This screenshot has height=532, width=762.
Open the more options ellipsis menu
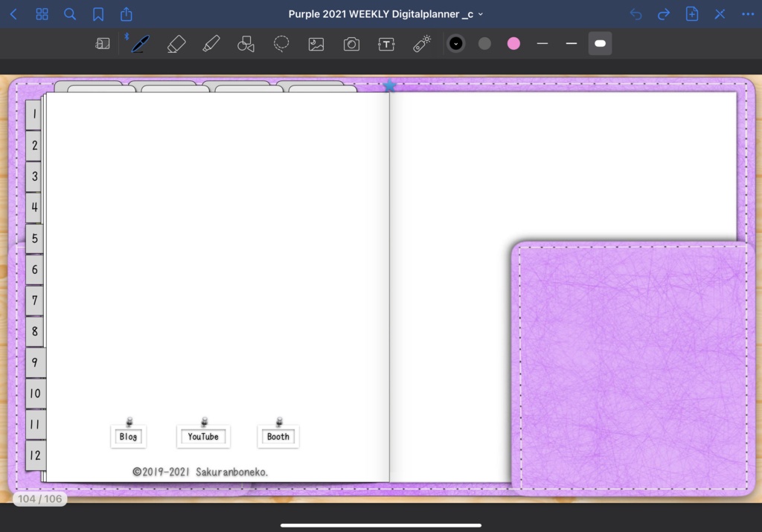point(748,14)
